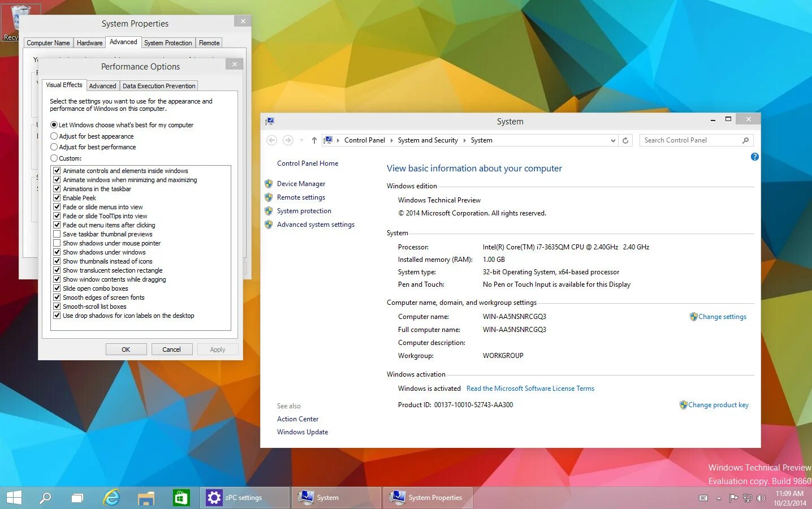Select Adjust for best performance
The height and width of the screenshot is (509, 812).
click(x=54, y=147)
